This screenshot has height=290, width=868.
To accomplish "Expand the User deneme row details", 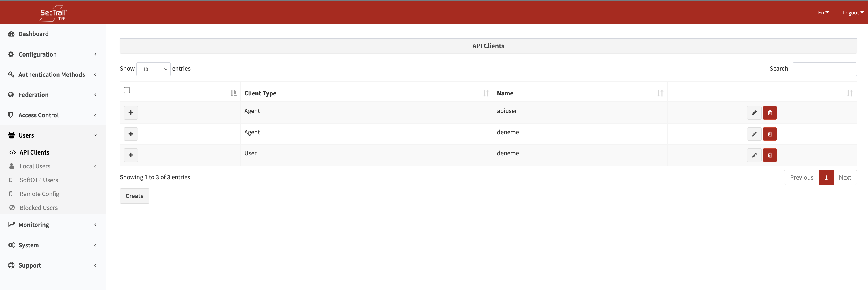I will click(x=131, y=155).
